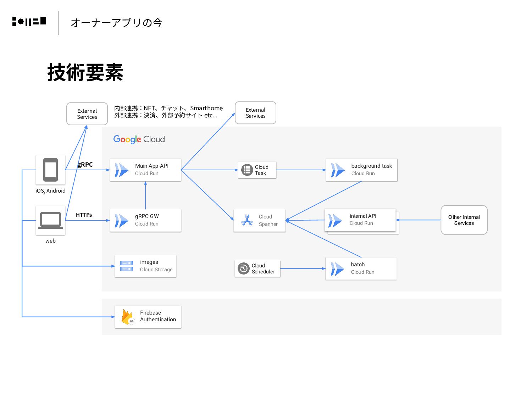Click the Google Cloud logo
The image size is (532, 399).
pyautogui.click(x=139, y=139)
